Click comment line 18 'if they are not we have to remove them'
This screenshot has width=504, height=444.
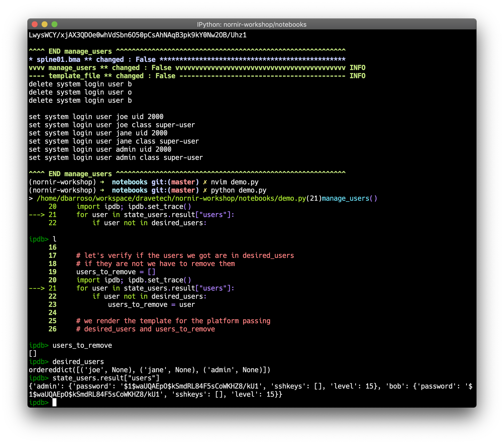(x=155, y=264)
